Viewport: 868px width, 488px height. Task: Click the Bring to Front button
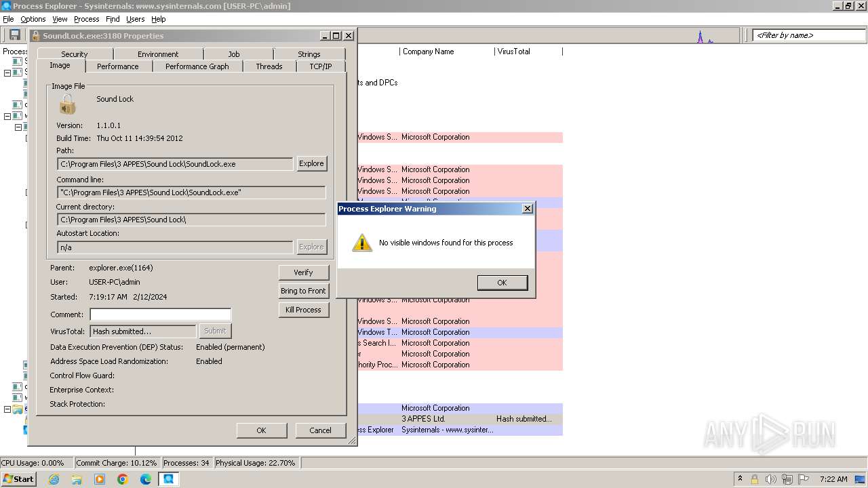(x=303, y=291)
